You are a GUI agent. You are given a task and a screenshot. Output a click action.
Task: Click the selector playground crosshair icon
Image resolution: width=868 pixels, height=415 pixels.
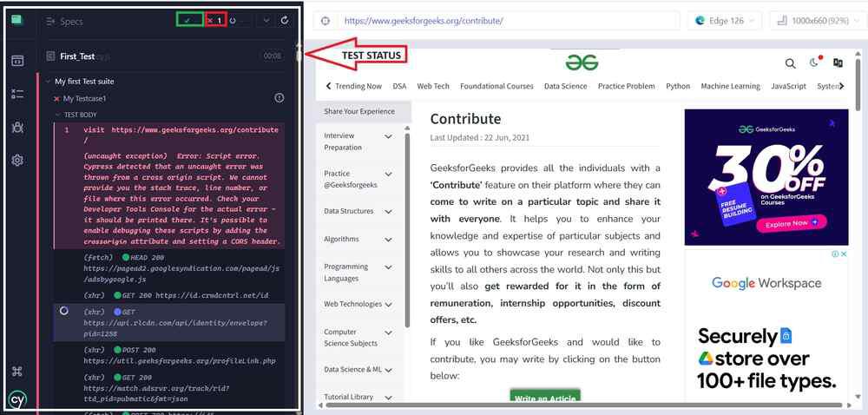325,21
